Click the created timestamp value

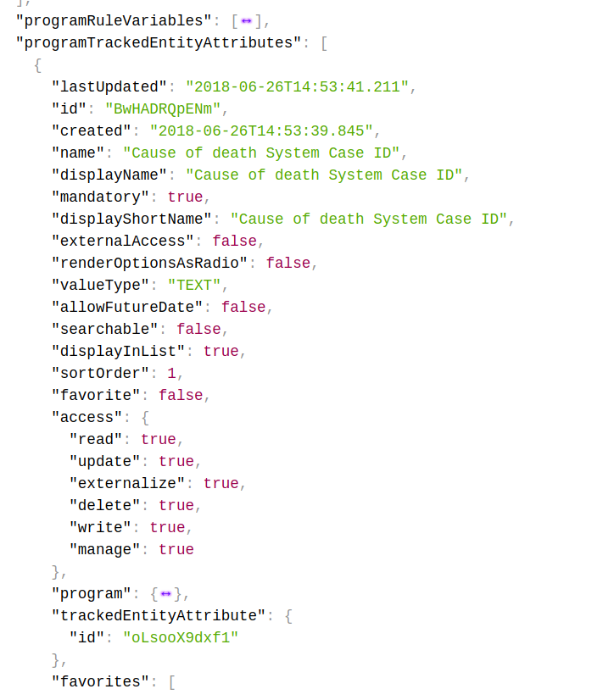[x=261, y=131]
